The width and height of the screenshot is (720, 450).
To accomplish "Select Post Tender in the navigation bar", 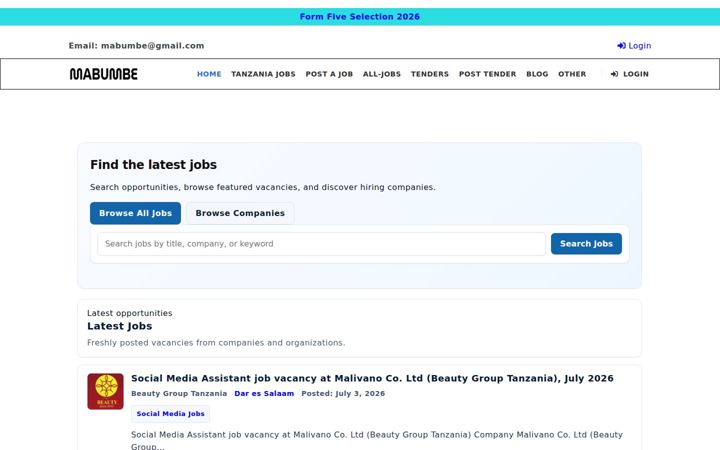I will point(488,74).
